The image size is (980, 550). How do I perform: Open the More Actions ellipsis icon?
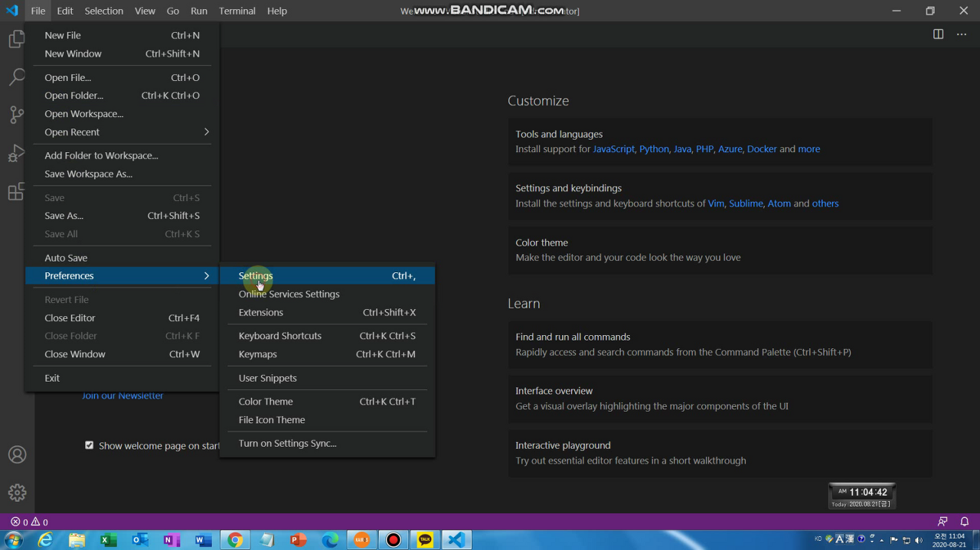pyautogui.click(x=962, y=34)
